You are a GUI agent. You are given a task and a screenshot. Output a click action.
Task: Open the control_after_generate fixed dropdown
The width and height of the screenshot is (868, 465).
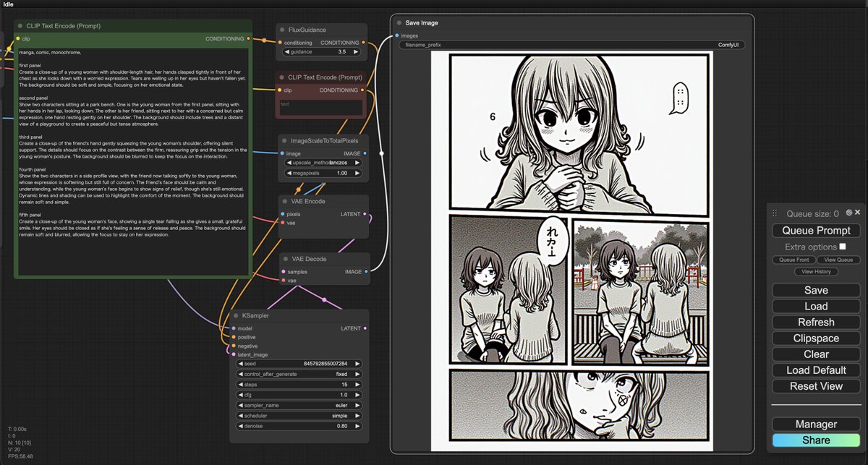click(x=299, y=374)
